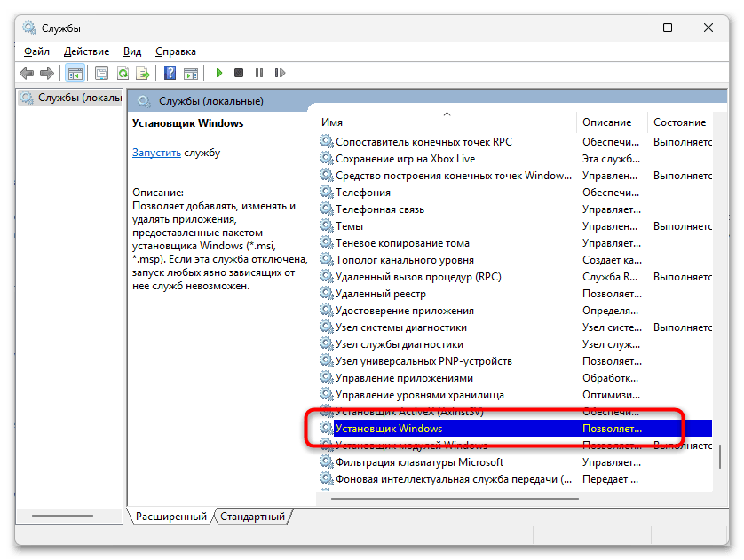744x560 pixels.
Task: Click gear icon of Темы service
Action: click(327, 225)
